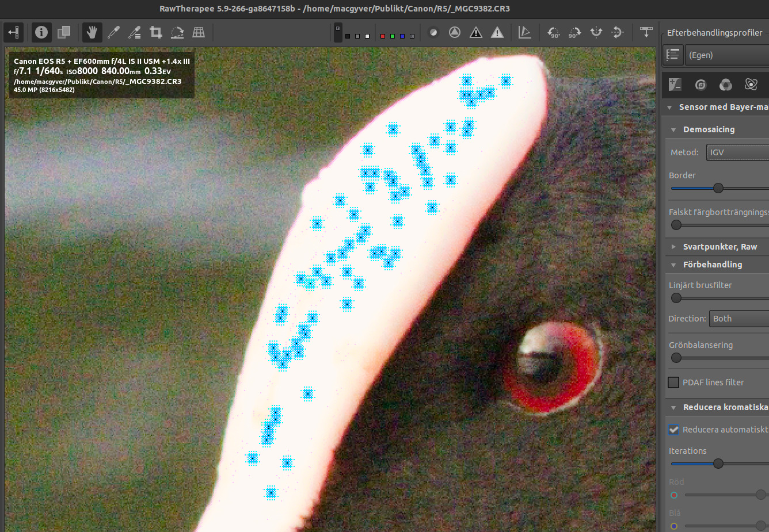This screenshot has height=532, width=769.
Task: Toggle blue channel preview
Action: pos(402,36)
